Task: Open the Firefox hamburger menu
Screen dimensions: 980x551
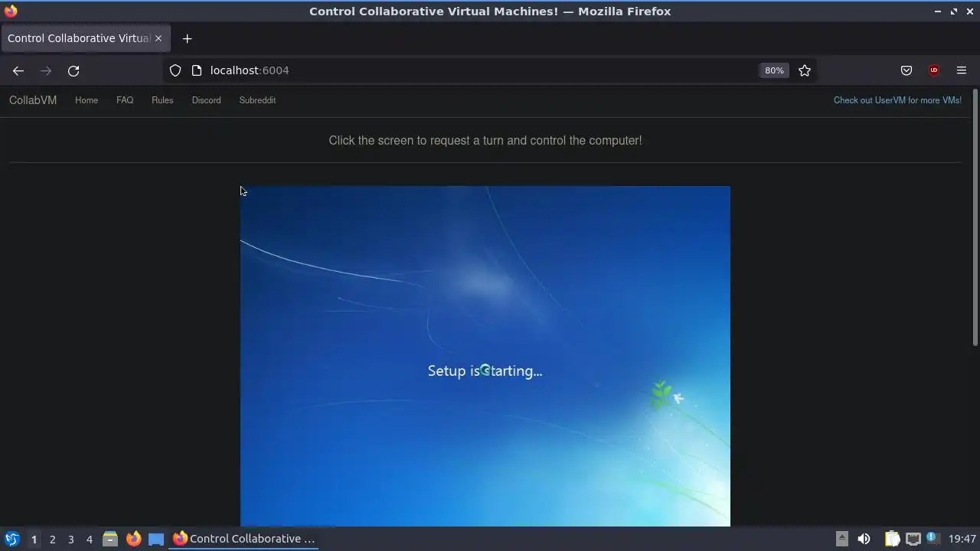Action: tap(962, 70)
